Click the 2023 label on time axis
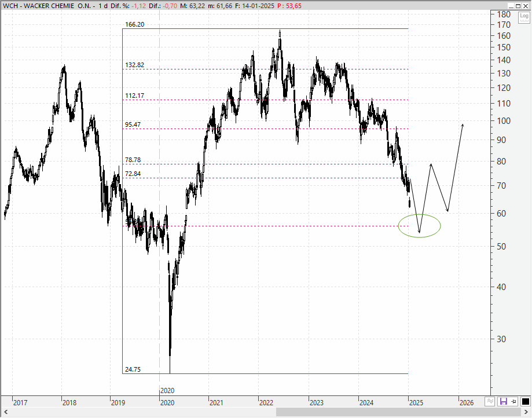The image size is (532, 418). click(316, 403)
